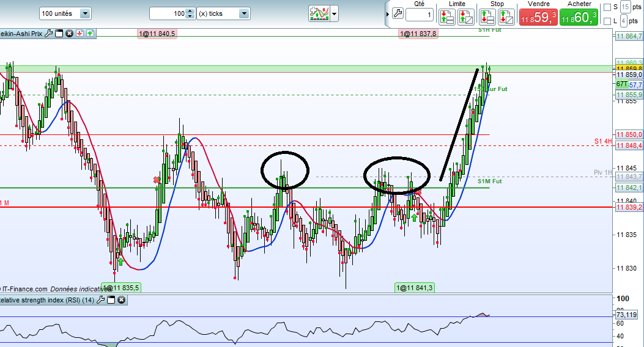
Task: Open the 100 unités dropdown
Action: point(65,13)
